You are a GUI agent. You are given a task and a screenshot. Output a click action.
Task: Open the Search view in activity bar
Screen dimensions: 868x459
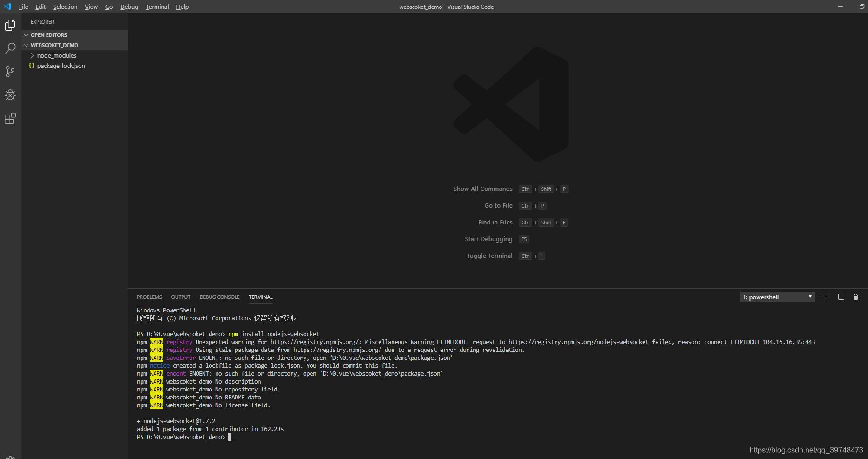(x=10, y=48)
